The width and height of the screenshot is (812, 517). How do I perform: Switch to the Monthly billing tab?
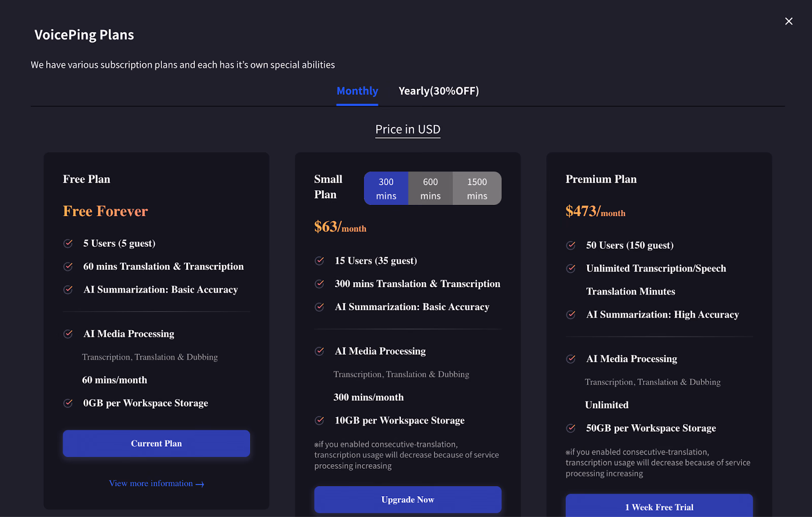[357, 91]
